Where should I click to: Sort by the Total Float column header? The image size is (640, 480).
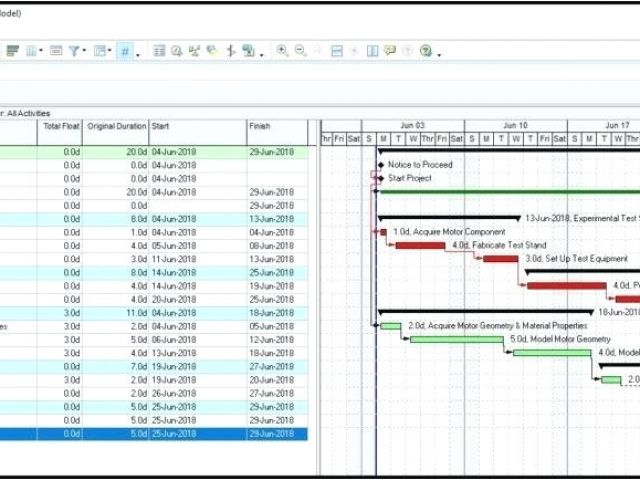(61, 126)
